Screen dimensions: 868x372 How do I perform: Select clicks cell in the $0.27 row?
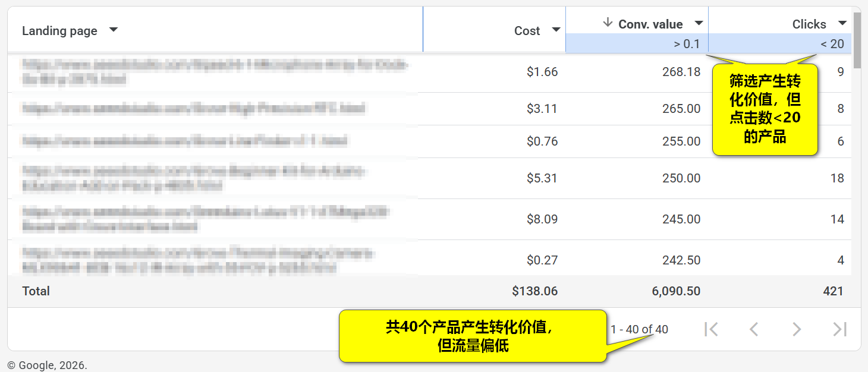(x=841, y=260)
